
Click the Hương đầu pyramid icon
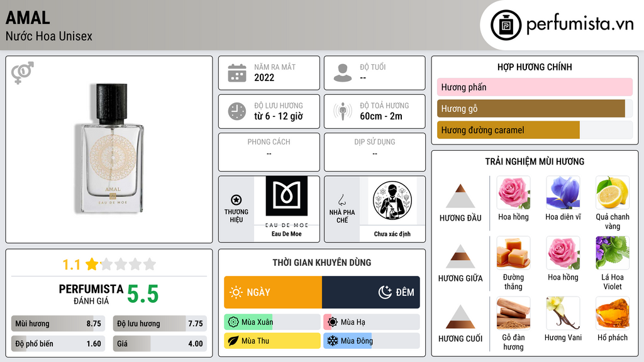click(x=460, y=196)
